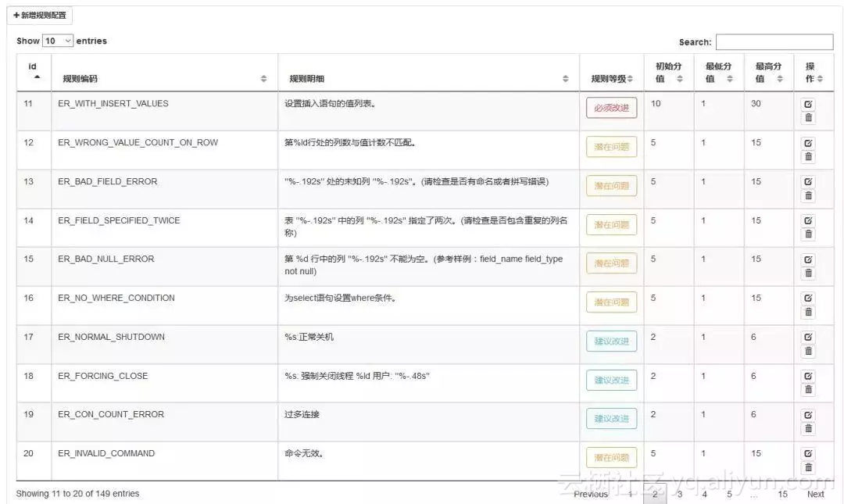The image size is (844, 504).
Task: Sort by 规则等级 column arrows
Action: point(630,79)
